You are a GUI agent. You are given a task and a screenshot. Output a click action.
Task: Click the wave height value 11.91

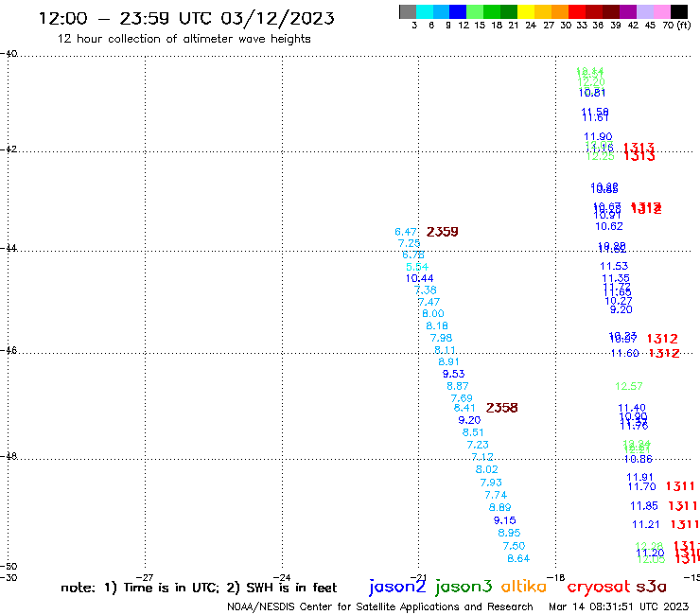point(639,477)
